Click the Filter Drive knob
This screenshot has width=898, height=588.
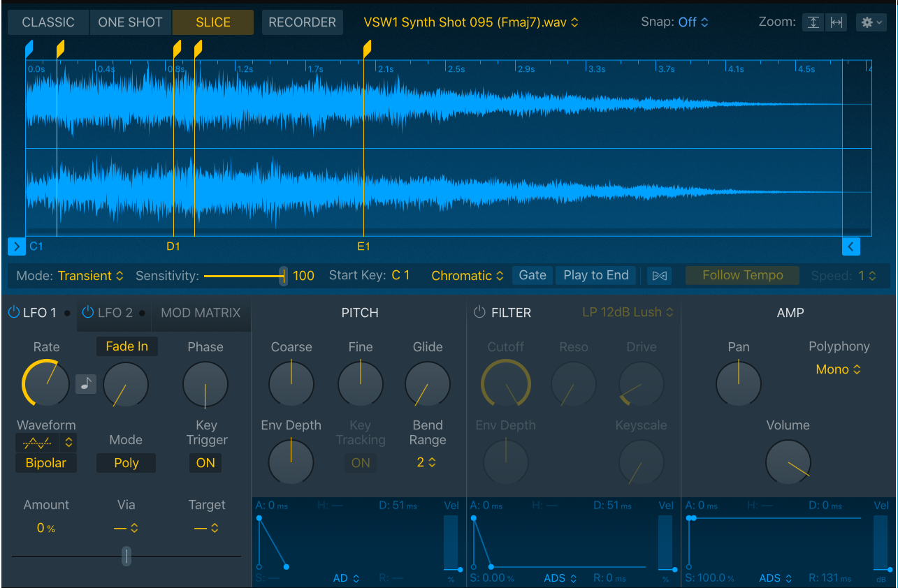[x=642, y=384]
